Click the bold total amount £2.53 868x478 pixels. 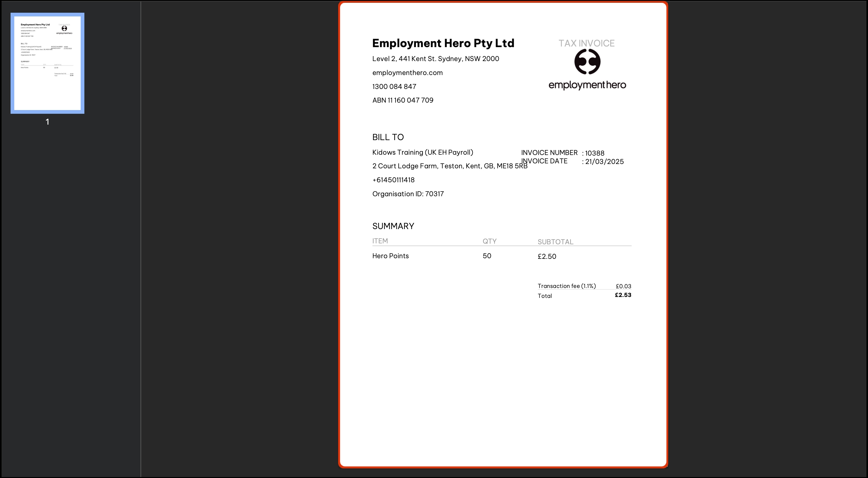tap(623, 295)
